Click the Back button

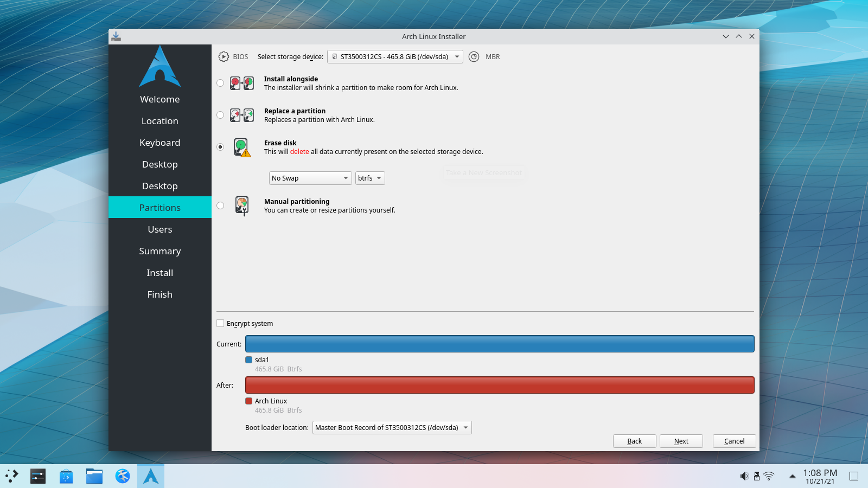635,441
